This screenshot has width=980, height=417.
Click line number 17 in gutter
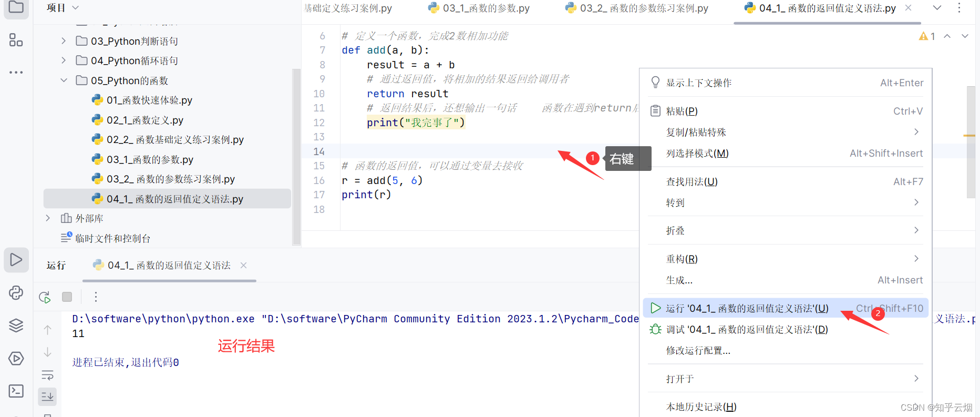click(x=319, y=195)
